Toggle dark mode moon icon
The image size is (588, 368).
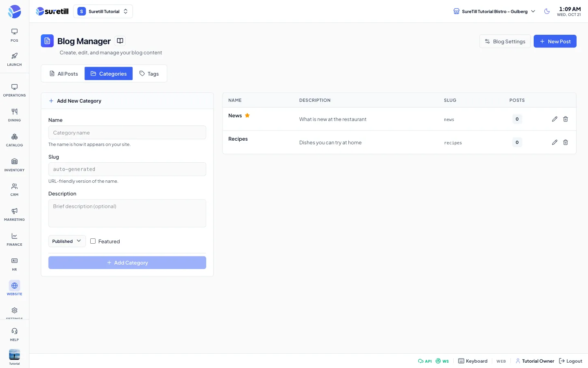[547, 11]
